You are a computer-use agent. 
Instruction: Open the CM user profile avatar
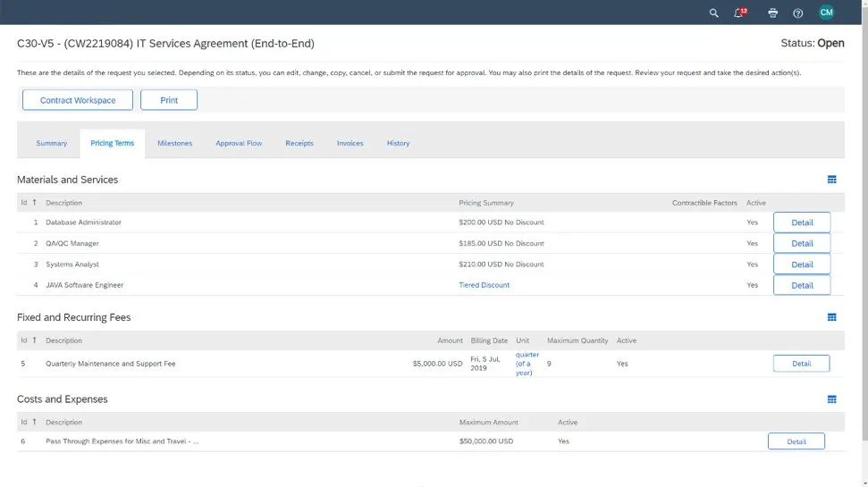coord(826,13)
